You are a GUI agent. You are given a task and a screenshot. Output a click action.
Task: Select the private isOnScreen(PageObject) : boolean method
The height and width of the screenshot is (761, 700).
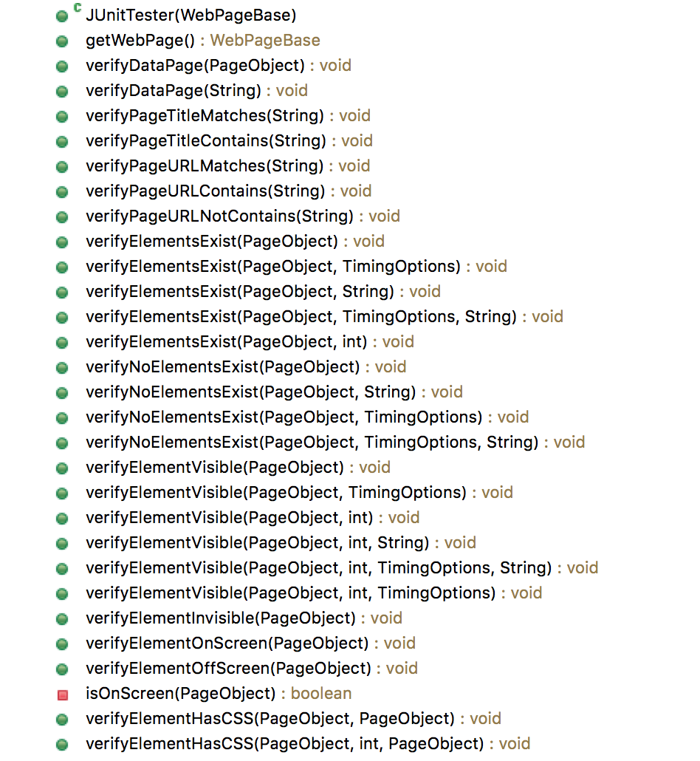tap(219, 694)
